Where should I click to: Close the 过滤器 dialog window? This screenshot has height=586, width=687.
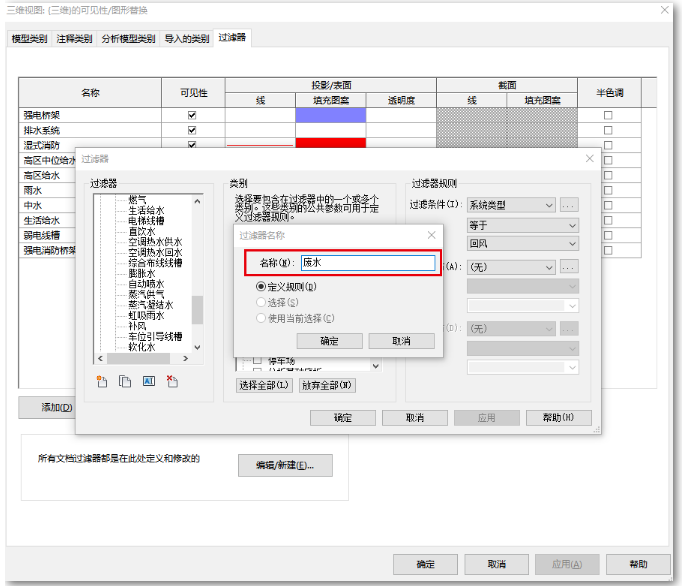coord(590,159)
